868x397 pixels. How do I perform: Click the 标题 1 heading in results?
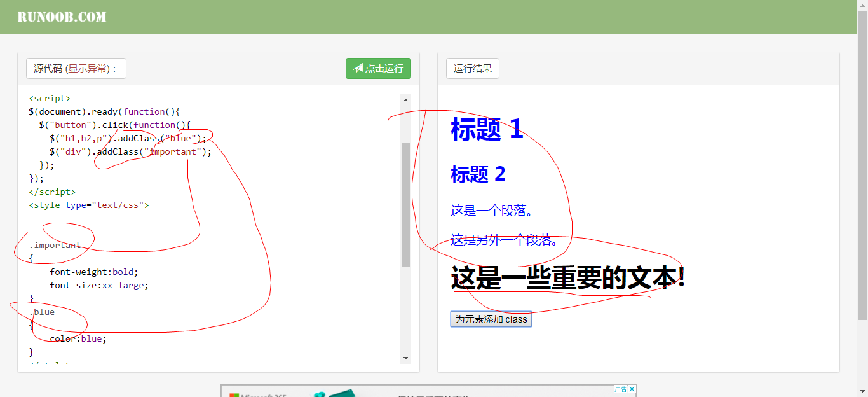click(x=487, y=129)
